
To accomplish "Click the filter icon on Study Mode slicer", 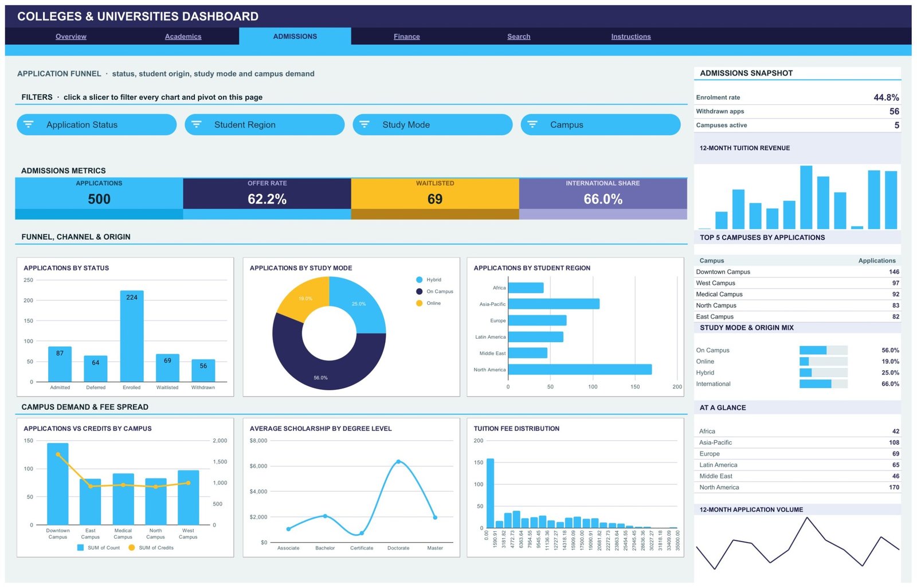I will pyautogui.click(x=365, y=124).
